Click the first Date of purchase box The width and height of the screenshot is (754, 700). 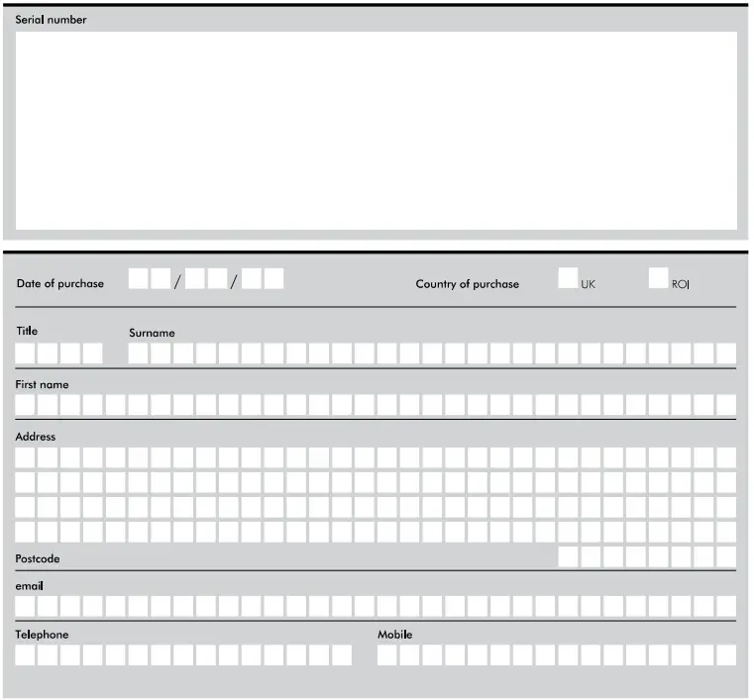[x=138, y=278]
